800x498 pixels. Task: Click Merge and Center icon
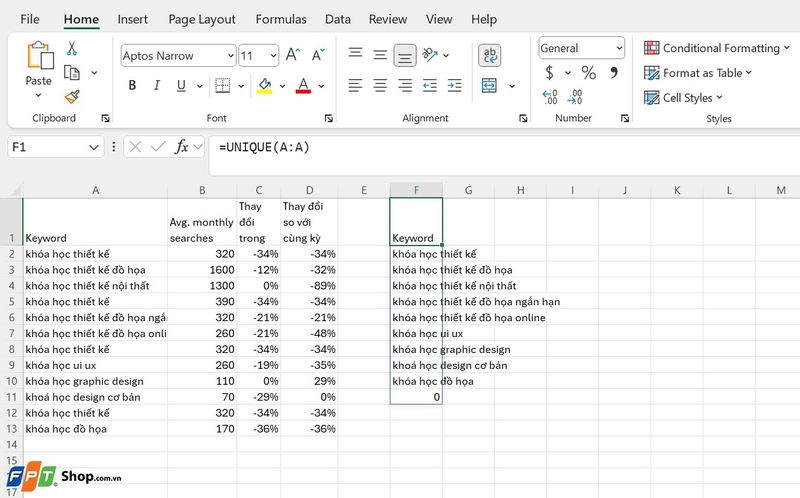tap(489, 86)
